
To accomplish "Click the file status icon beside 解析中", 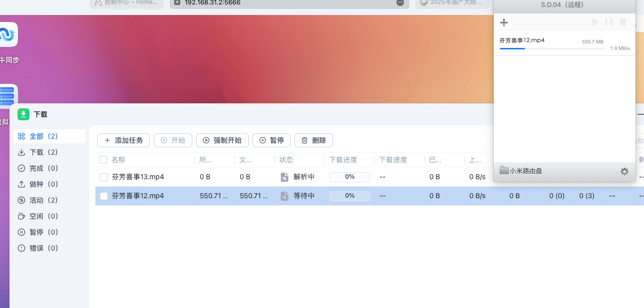I will pos(284,177).
